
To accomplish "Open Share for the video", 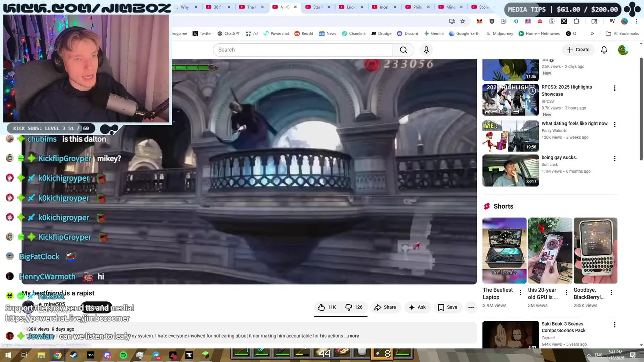I will pyautogui.click(x=385, y=307).
